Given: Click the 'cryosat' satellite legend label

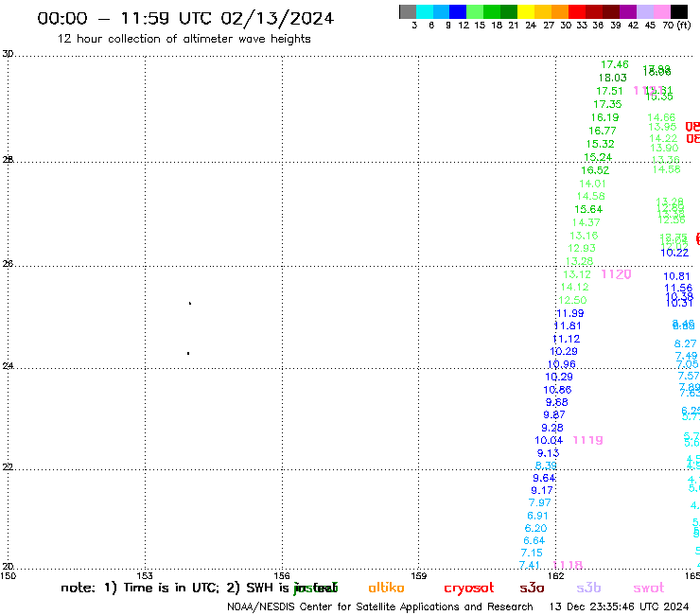Looking at the screenshot, I should [x=469, y=589].
